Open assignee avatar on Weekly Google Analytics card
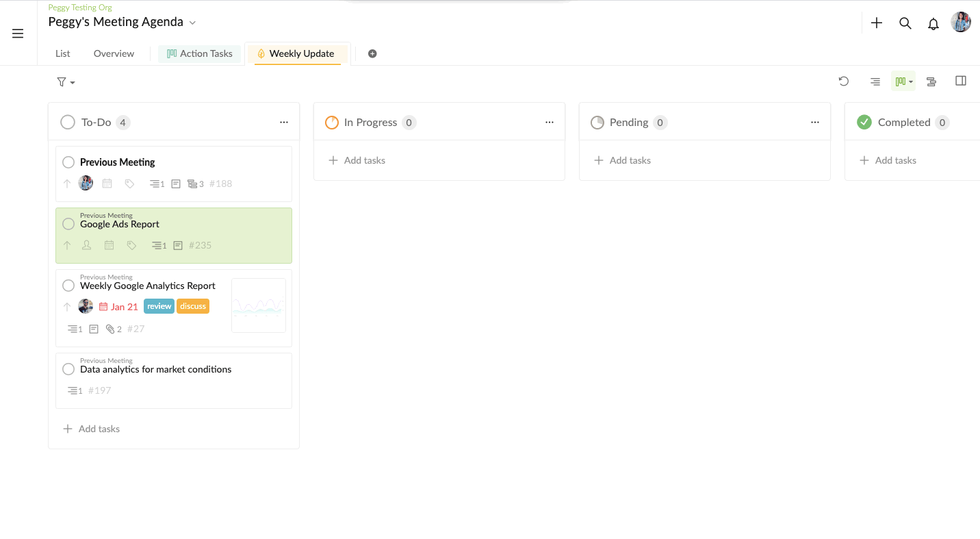The width and height of the screenshot is (980, 539). [86, 306]
